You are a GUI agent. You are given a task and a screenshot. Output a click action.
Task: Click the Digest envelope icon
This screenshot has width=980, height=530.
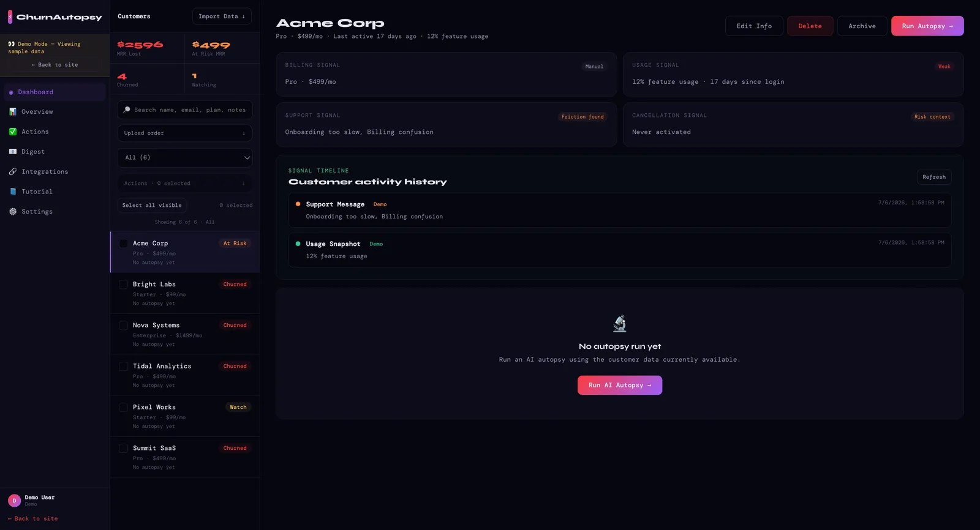(x=13, y=152)
